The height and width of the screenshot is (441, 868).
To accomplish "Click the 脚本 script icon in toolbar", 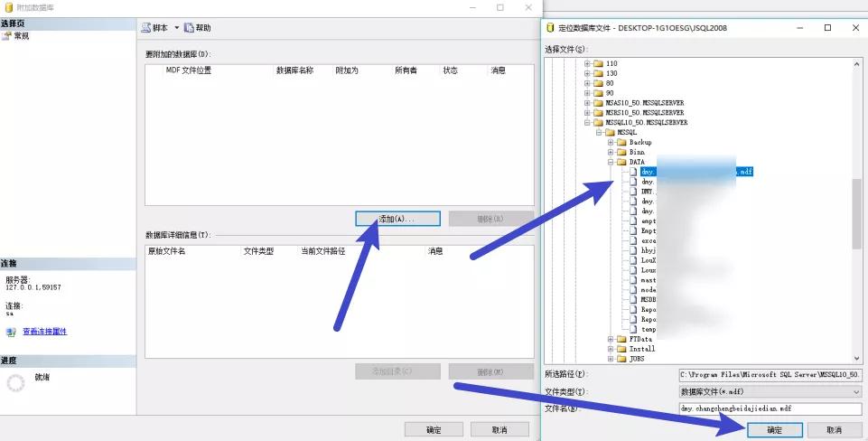I will coord(146,28).
